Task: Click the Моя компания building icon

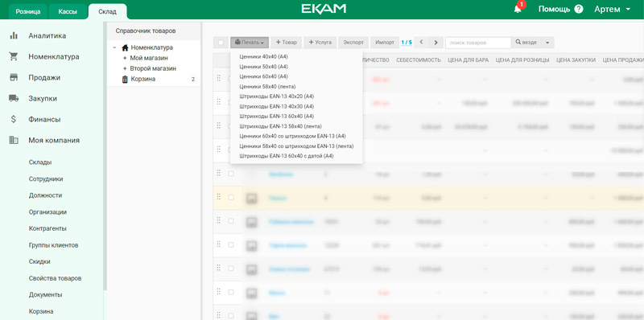Action: (x=14, y=141)
